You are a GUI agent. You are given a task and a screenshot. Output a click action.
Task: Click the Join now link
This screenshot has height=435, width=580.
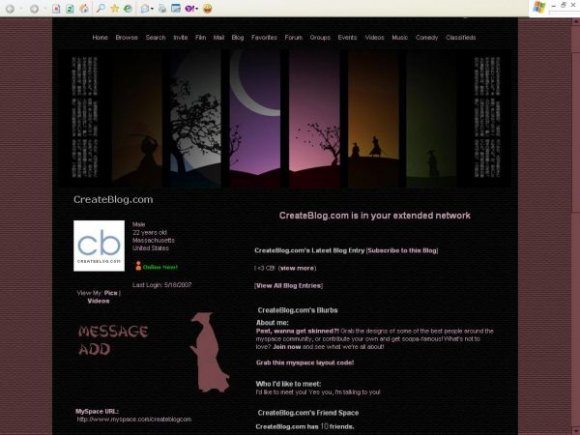coord(287,347)
